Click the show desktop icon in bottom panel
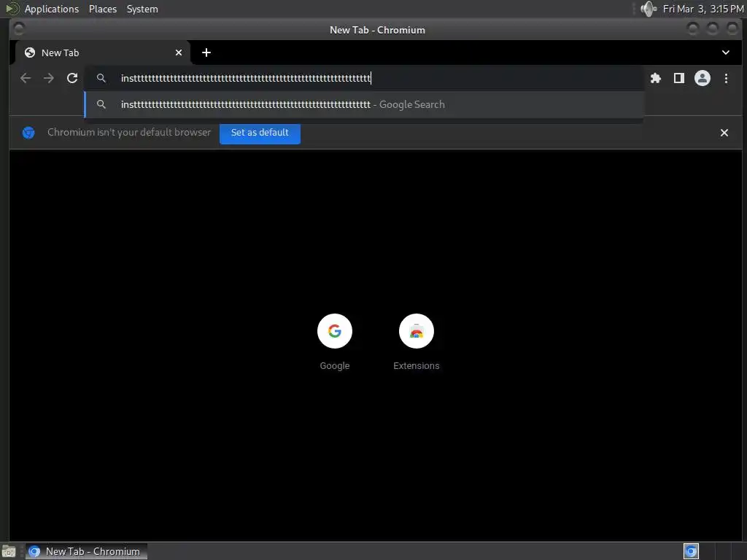Screen dimensions: 747x560 pyautogui.click(x=9, y=551)
